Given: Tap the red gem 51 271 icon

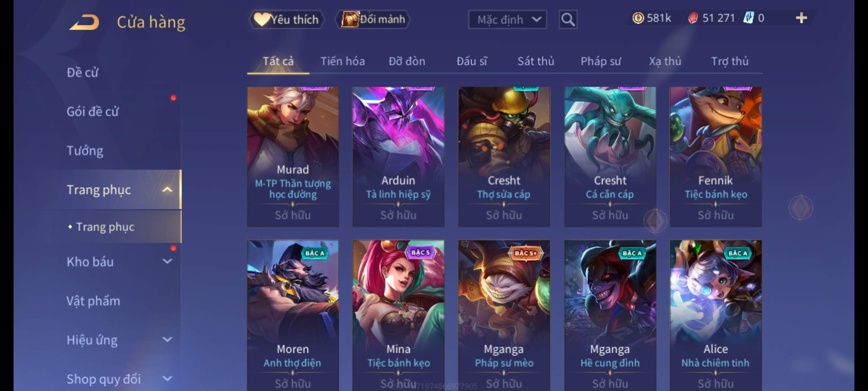Looking at the screenshot, I should (x=693, y=18).
